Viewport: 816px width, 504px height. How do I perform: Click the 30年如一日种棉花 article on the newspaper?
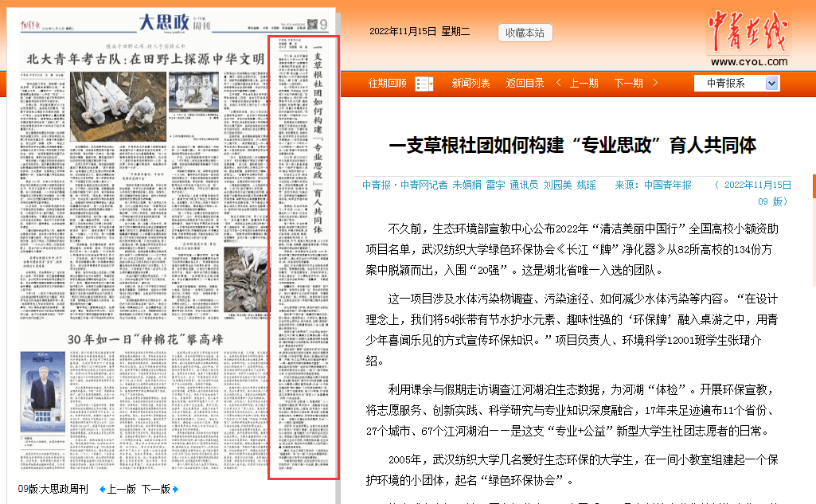[x=145, y=339]
